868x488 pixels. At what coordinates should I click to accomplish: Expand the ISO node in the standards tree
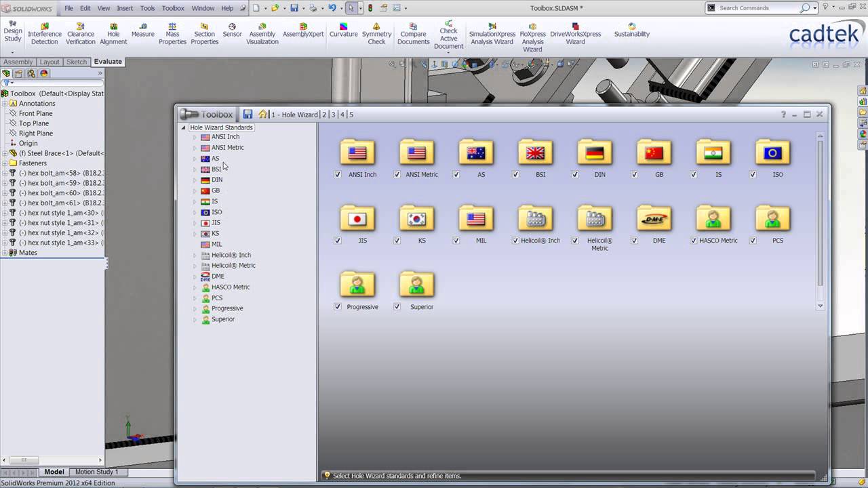195,212
